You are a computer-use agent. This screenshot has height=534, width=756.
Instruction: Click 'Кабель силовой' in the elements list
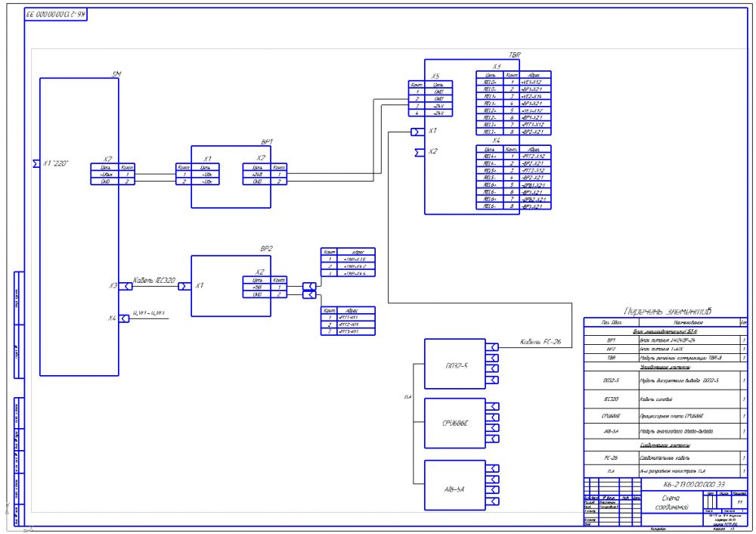655,399
